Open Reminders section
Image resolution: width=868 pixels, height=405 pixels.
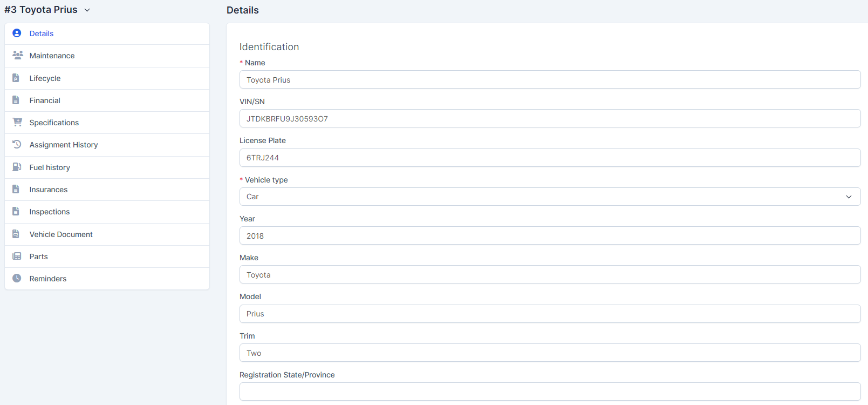pyautogui.click(x=107, y=279)
